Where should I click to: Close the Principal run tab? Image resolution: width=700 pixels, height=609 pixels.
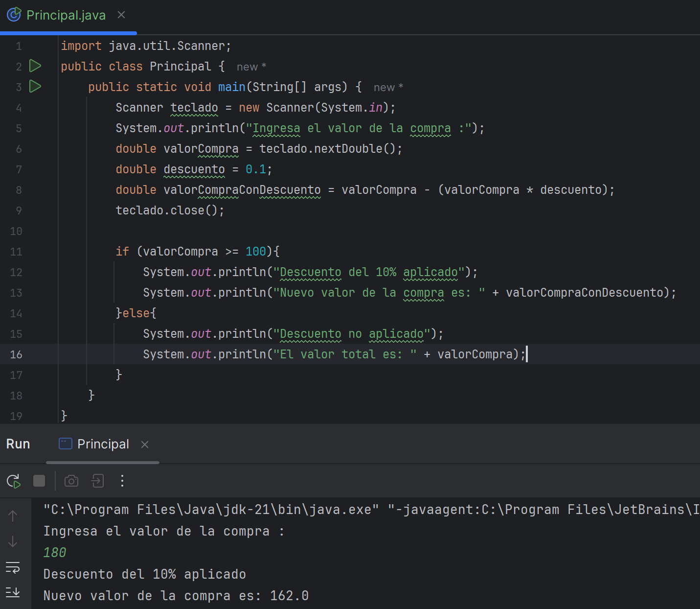145,445
